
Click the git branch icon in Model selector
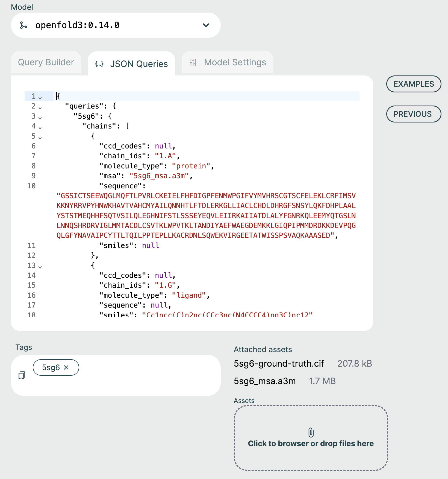(x=23, y=25)
